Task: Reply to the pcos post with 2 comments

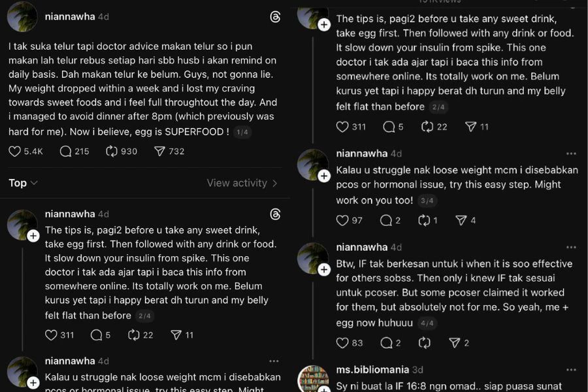Action: pyautogui.click(x=389, y=221)
